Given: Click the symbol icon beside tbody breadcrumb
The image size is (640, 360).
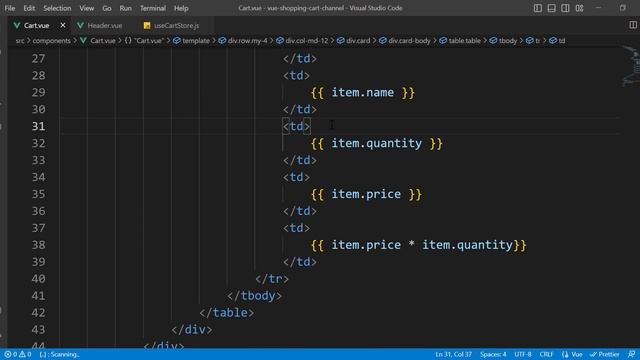Looking at the screenshot, I should (x=493, y=40).
